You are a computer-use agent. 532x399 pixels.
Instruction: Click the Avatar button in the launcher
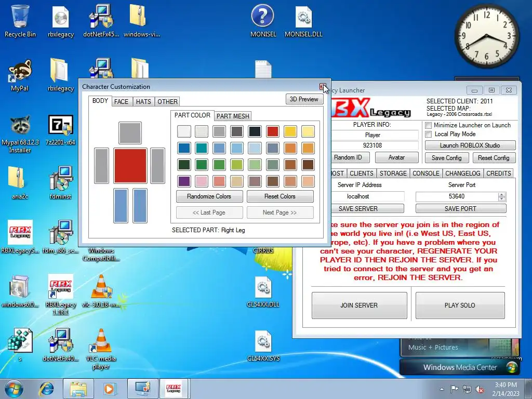(x=396, y=157)
